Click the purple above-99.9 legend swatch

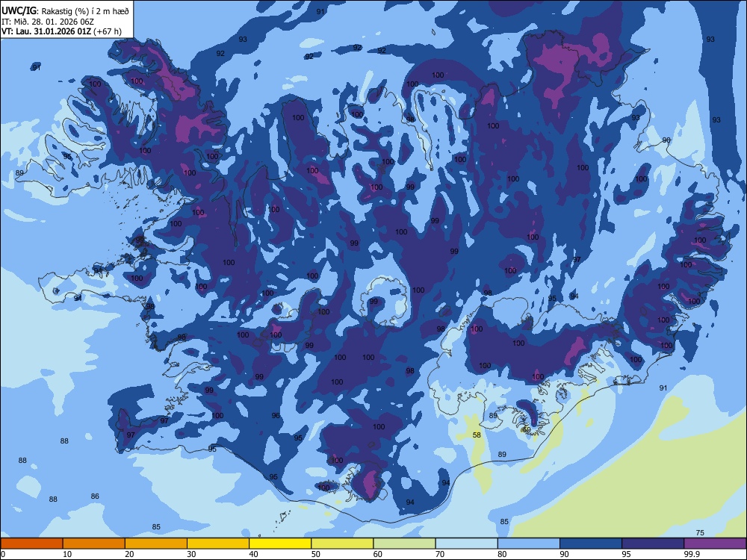(x=715, y=544)
